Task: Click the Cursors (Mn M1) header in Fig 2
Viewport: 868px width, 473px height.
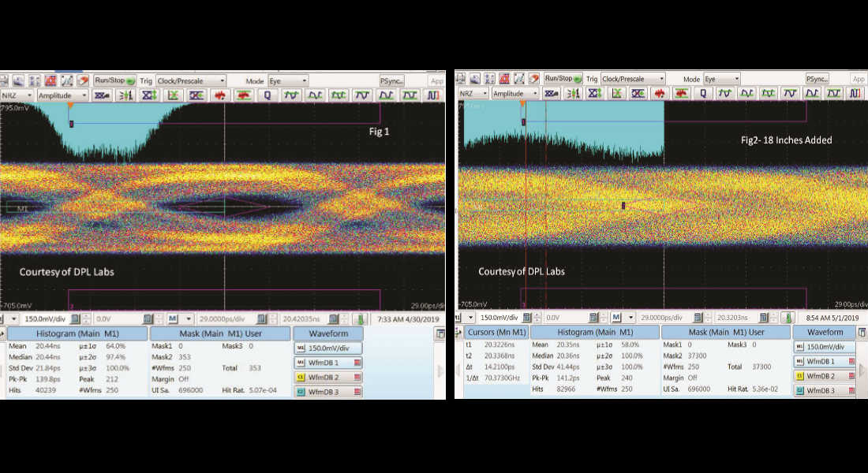Action: pyautogui.click(x=496, y=332)
